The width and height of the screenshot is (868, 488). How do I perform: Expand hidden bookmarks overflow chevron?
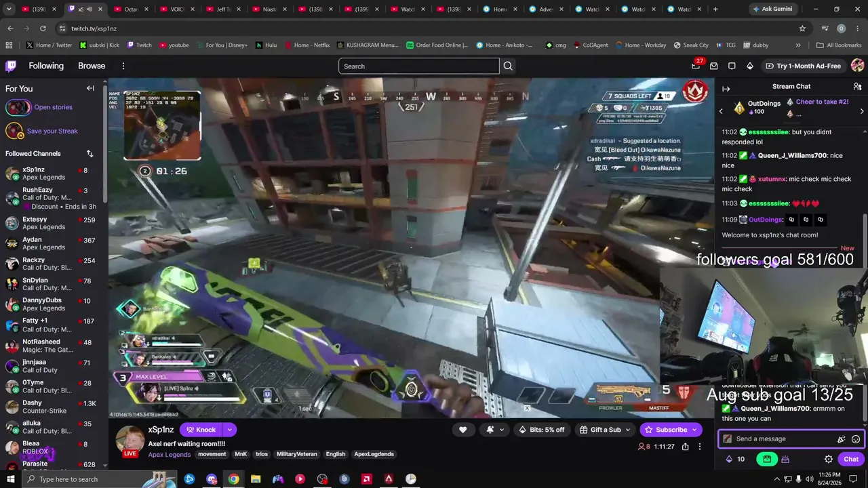point(798,45)
